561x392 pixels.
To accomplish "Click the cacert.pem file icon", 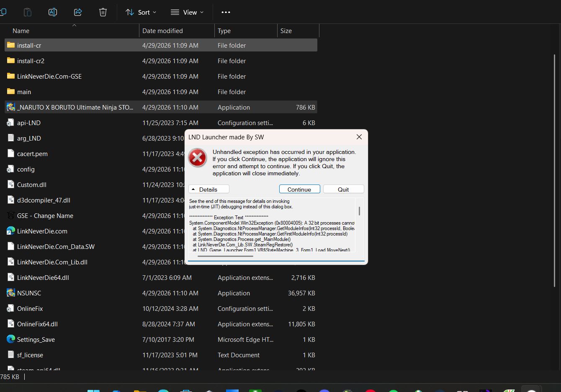I will tap(11, 154).
